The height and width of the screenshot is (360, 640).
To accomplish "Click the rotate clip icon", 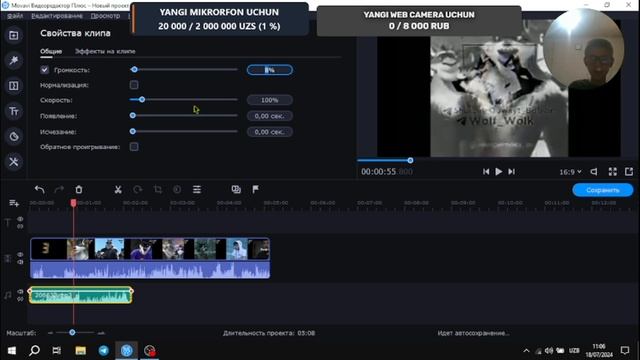I will (x=138, y=189).
